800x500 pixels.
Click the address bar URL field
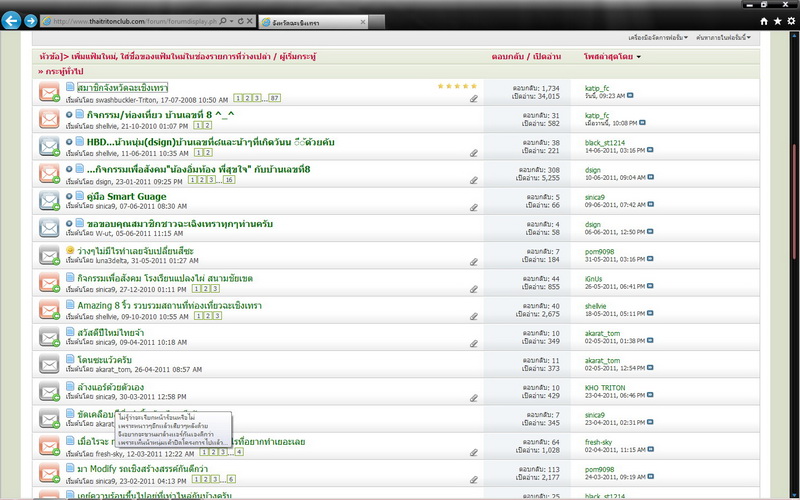coord(135,21)
